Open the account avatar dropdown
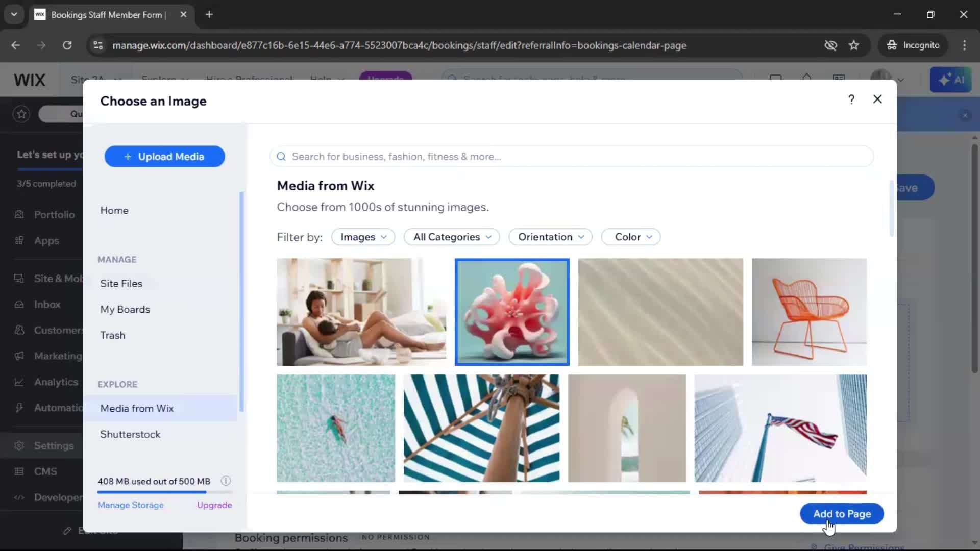 887,80
